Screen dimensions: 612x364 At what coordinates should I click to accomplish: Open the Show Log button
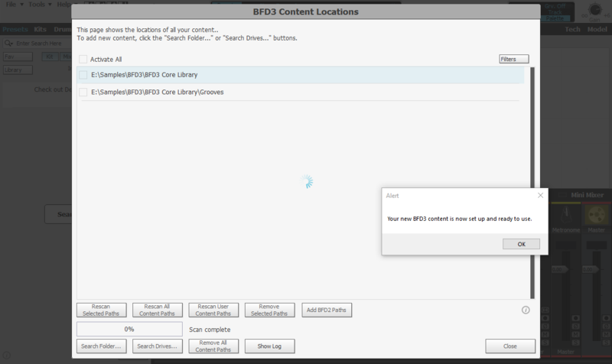point(270,346)
